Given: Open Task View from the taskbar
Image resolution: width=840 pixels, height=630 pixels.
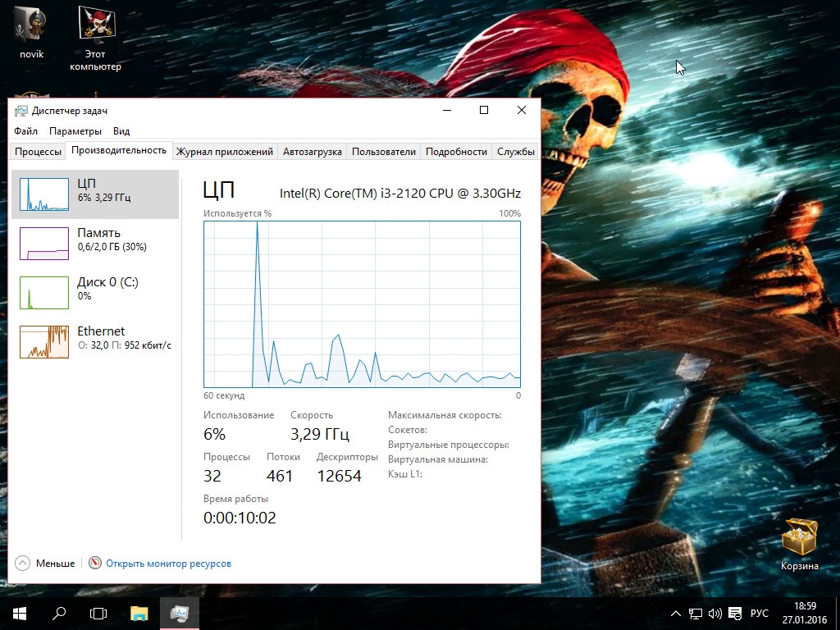Looking at the screenshot, I should pyautogui.click(x=98, y=613).
